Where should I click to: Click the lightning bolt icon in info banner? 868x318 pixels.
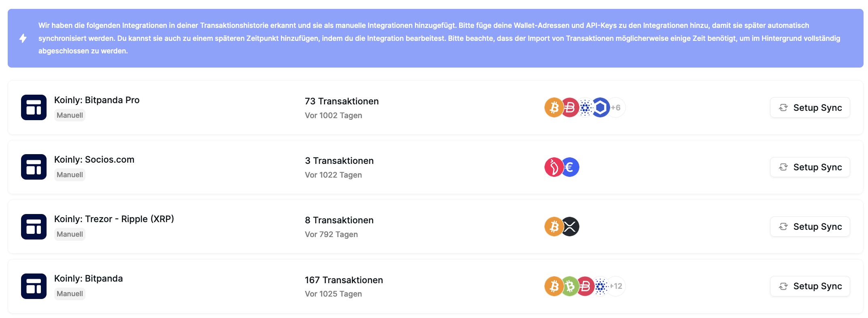[23, 38]
